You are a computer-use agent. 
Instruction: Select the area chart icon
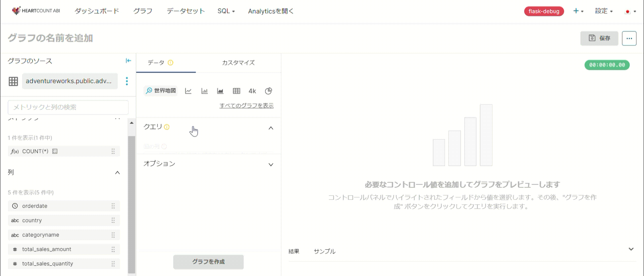pos(220,91)
